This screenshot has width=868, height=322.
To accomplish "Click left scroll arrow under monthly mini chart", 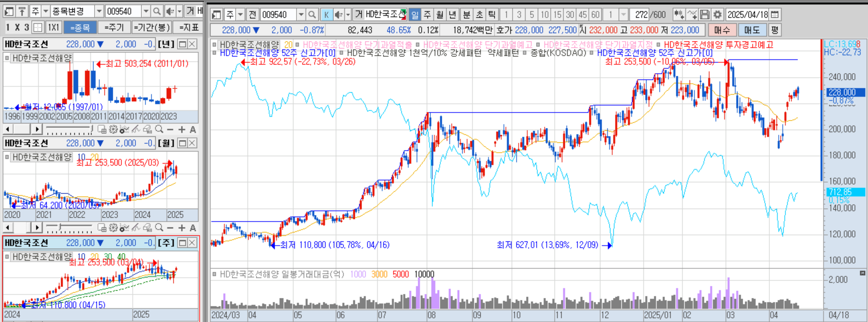I will pyautogui.click(x=8, y=228).
